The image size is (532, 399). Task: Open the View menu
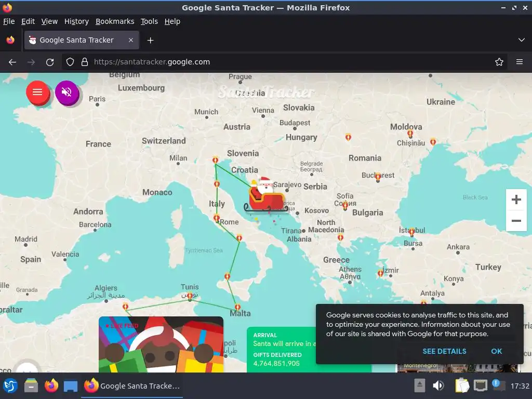(49, 21)
